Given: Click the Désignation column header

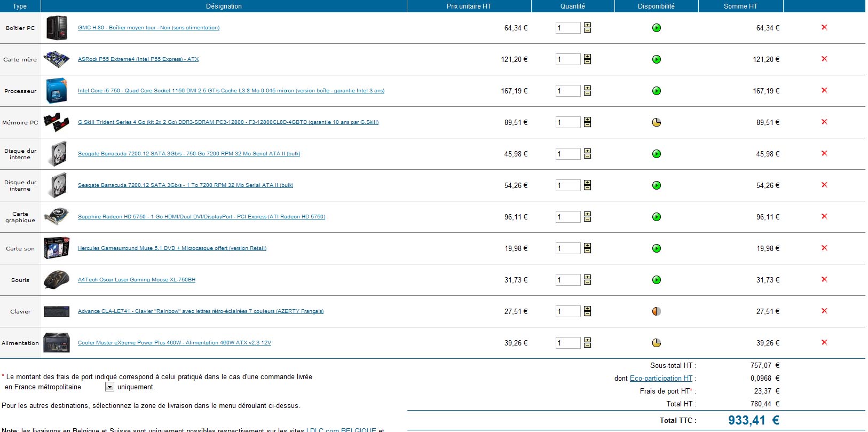Looking at the screenshot, I should point(224,6).
